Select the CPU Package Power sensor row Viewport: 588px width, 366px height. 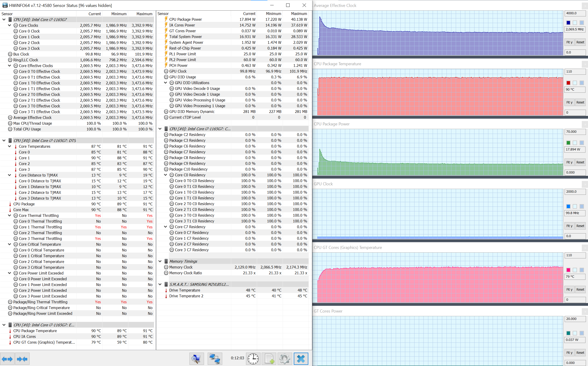tap(185, 19)
